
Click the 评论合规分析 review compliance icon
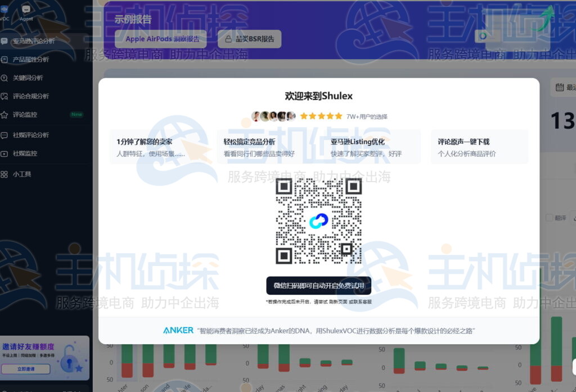[4, 96]
